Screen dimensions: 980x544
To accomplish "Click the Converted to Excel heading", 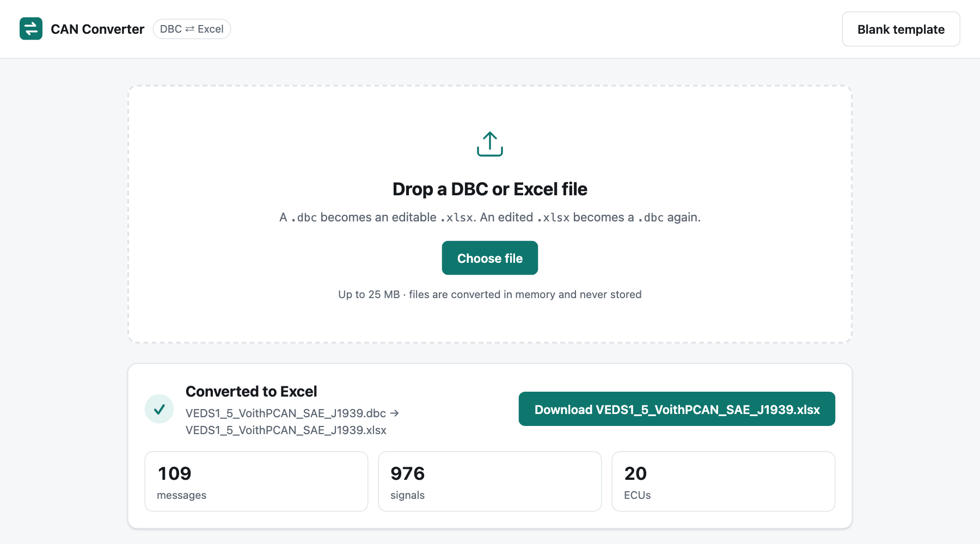I will pyautogui.click(x=251, y=392).
